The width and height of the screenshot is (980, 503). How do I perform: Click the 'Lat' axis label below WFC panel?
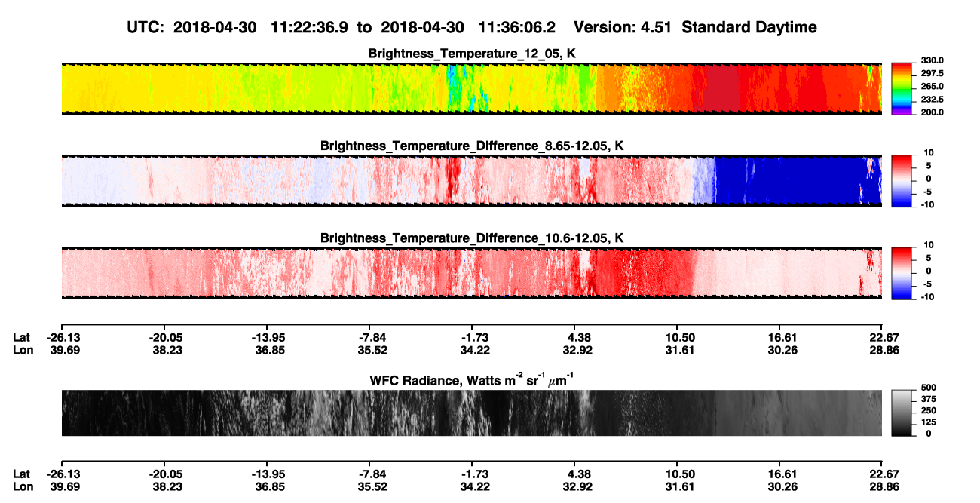(x=22, y=474)
